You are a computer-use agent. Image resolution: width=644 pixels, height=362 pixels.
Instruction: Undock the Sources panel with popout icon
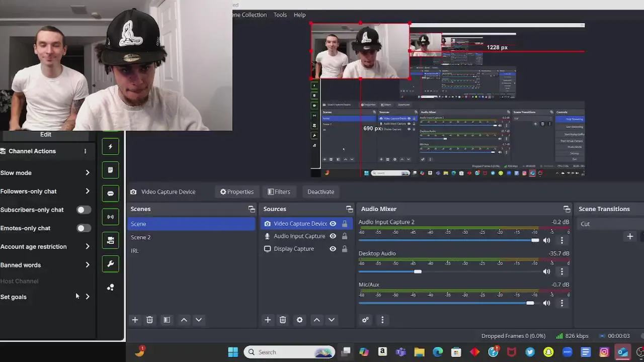(349, 209)
